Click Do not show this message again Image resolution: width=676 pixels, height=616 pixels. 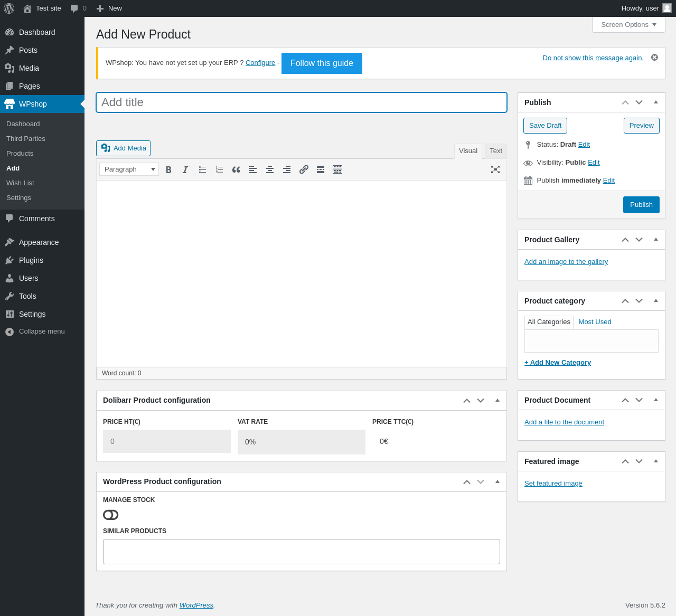[x=593, y=58]
